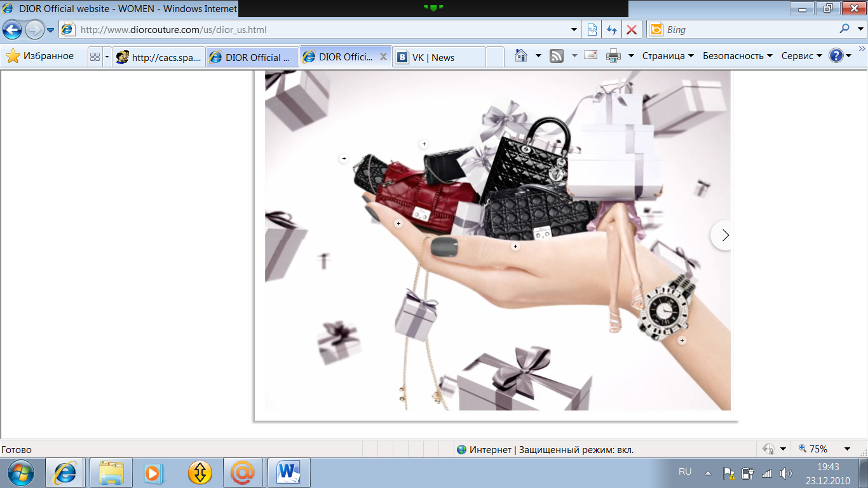Click the battery power tray icon
The image size is (868, 488).
(x=748, y=473)
